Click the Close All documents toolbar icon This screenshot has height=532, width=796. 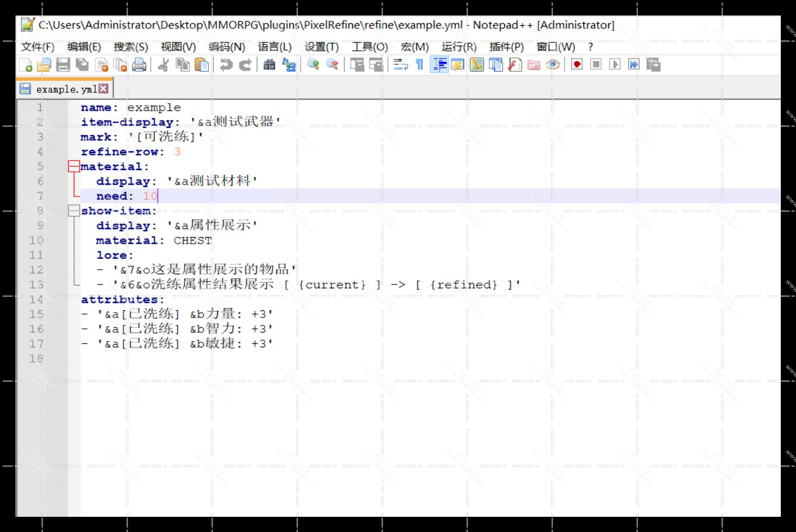click(120, 65)
